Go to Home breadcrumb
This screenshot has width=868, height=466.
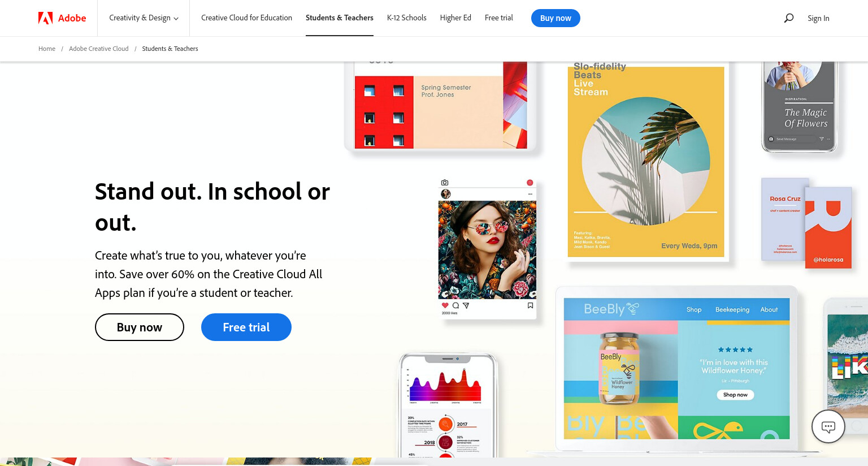pos(47,49)
